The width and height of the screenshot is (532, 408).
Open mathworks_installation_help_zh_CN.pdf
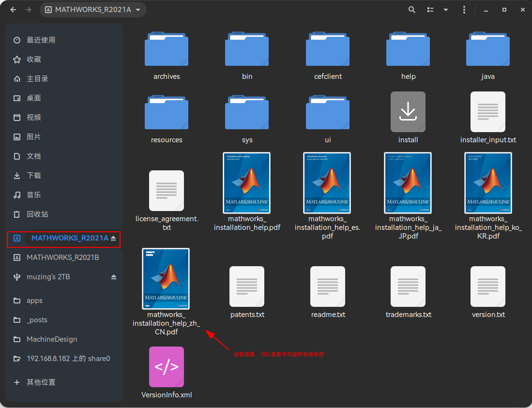[166, 279]
